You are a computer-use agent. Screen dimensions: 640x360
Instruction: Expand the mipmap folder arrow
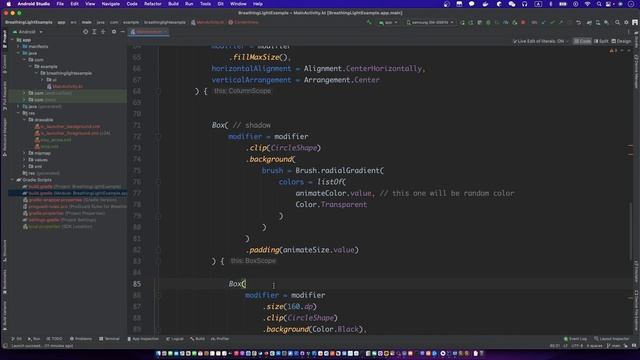pyautogui.click(x=24, y=153)
